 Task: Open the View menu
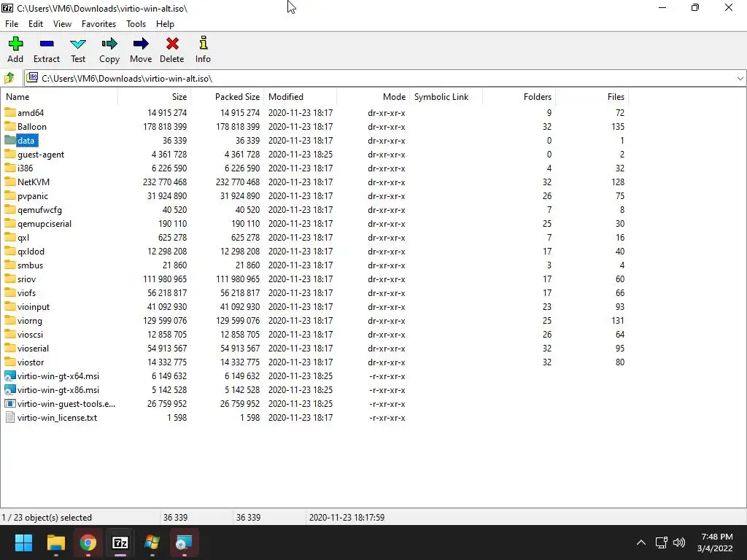click(62, 24)
